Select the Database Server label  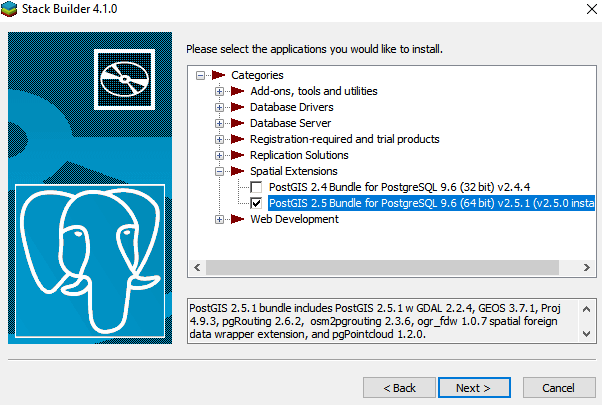click(x=291, y=123)
